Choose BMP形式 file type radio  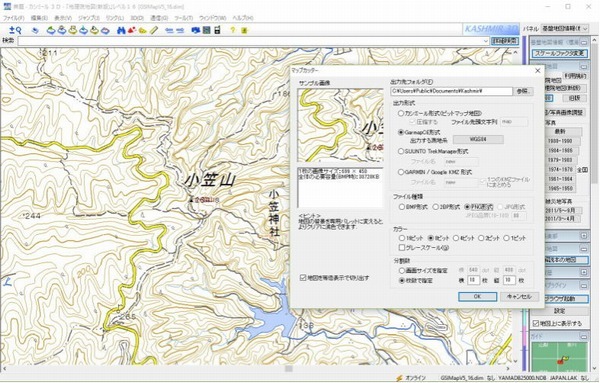coord(402,207)
